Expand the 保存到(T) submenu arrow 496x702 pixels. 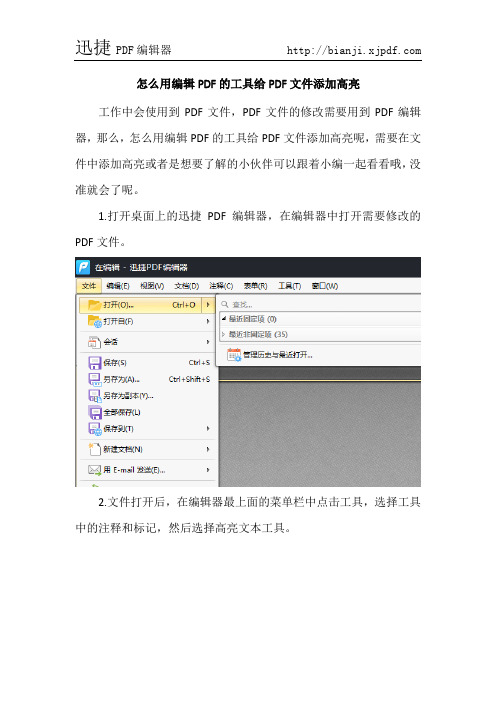pyautogui.click(x=208, y=428)
